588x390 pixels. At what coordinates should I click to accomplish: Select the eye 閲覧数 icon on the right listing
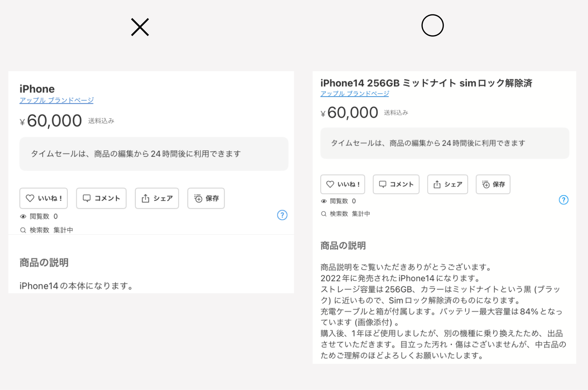click(324, 201)
